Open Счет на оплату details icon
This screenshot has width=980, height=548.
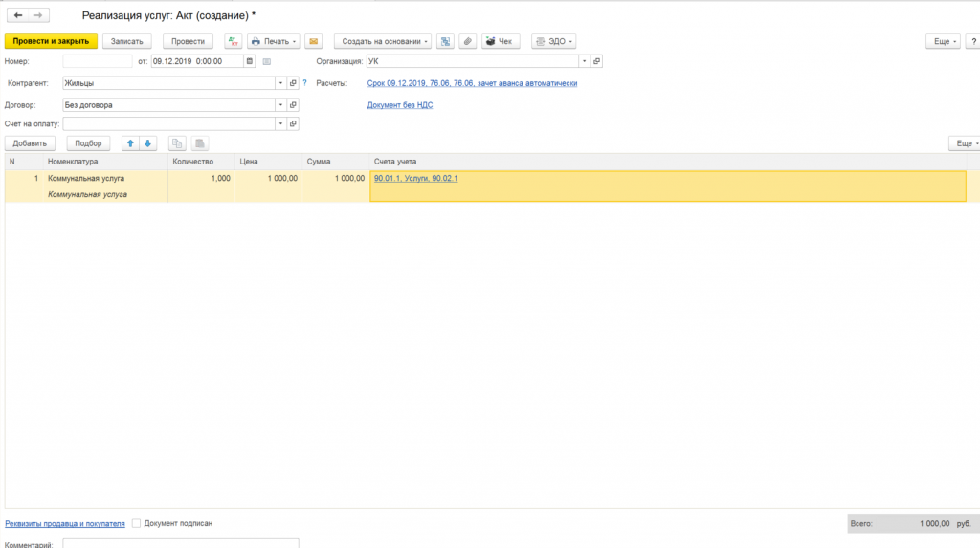click(x=293, y=123)
